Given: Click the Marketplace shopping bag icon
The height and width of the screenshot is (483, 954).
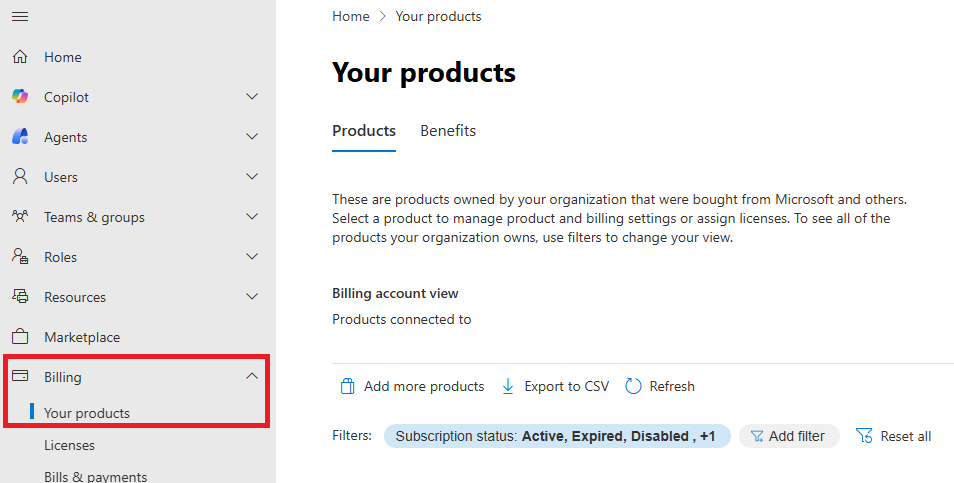Looking at the screenshot, I should coord(20,337).
